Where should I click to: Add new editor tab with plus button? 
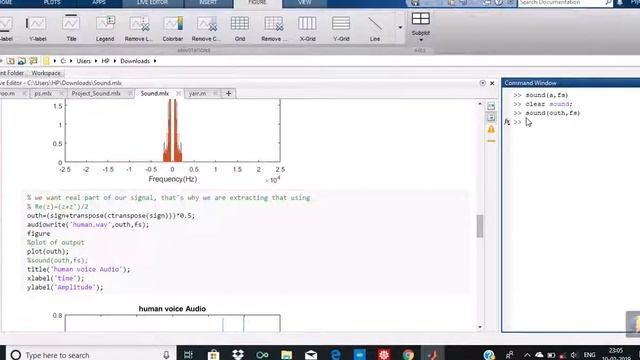click(229, 93)
